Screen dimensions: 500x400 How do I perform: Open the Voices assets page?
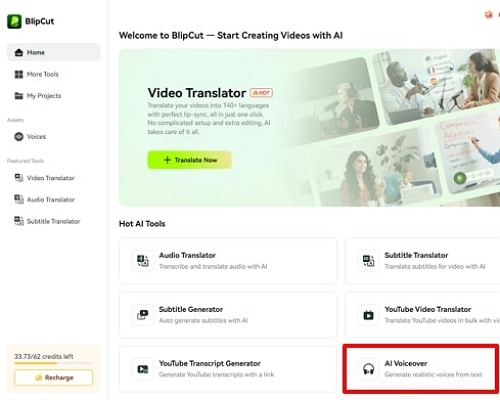point(53,136)
